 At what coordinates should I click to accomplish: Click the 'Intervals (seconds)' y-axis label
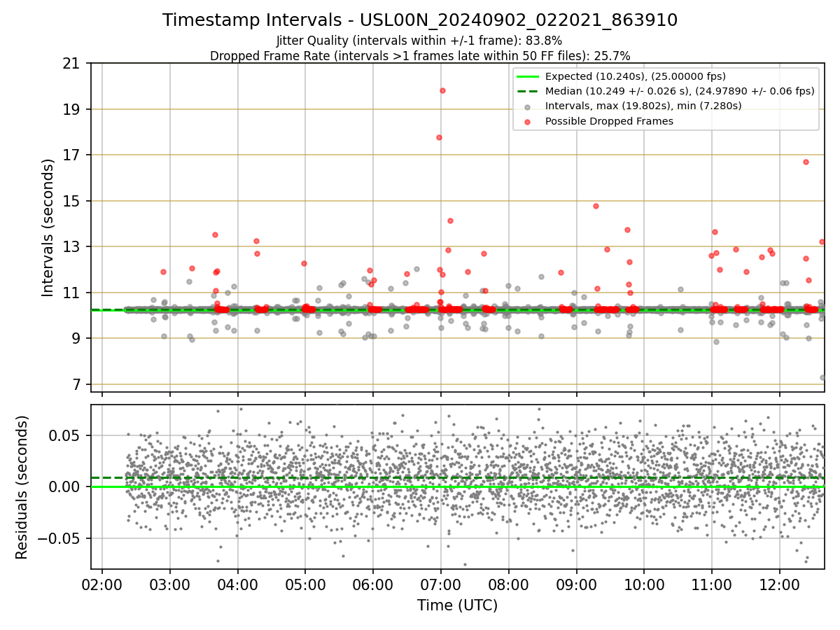click(48, 227)
